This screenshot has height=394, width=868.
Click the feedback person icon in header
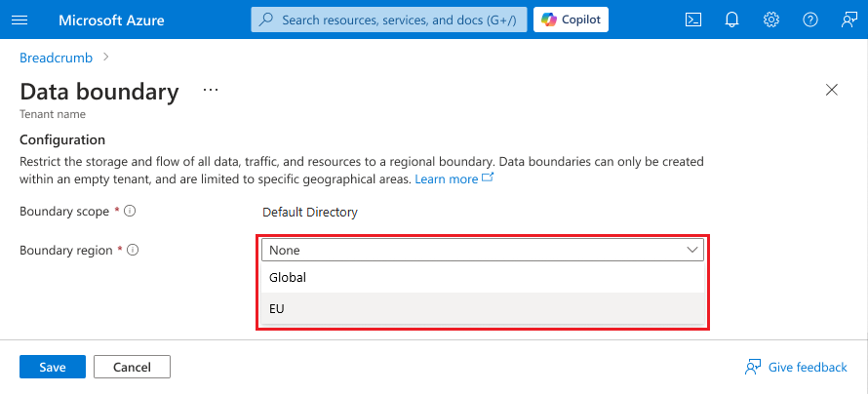click(x=848, y=20)
